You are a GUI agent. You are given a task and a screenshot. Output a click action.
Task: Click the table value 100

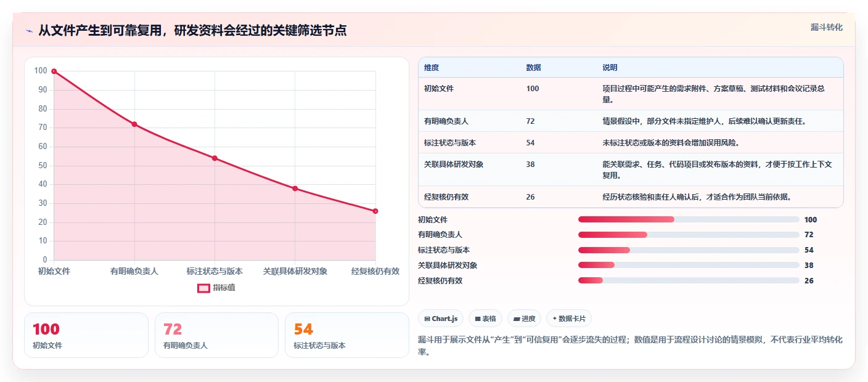(533, 89)
